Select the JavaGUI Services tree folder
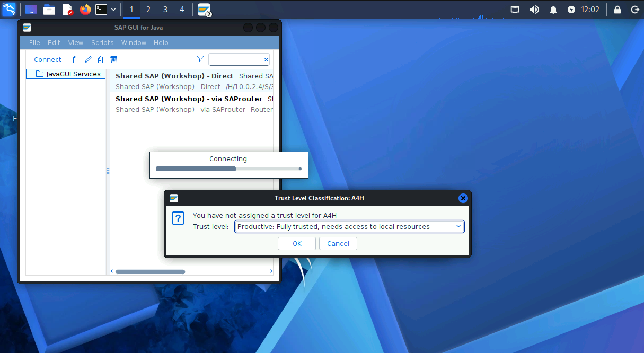This screenshot has width=644, height=353. pyautogui.click(x=66, y=74)
